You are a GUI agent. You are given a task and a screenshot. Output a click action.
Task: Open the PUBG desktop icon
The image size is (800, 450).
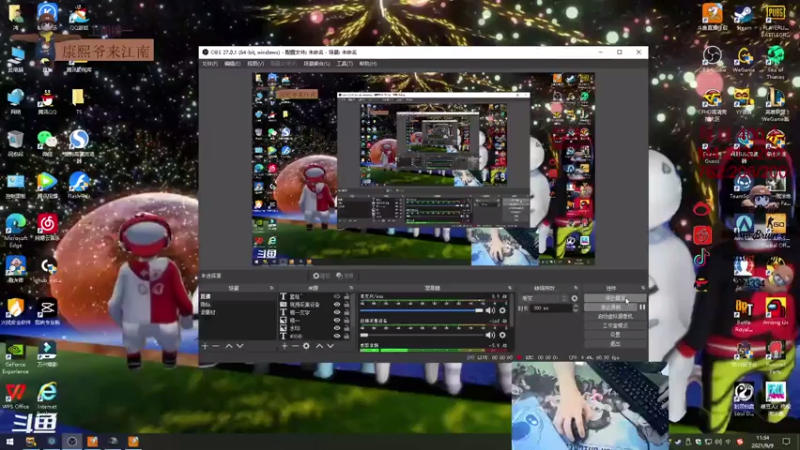[774, 19]
